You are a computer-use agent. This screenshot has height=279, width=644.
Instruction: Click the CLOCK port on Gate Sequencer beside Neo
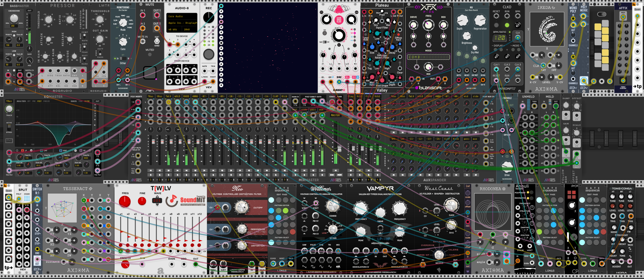(x=273, y=263)
